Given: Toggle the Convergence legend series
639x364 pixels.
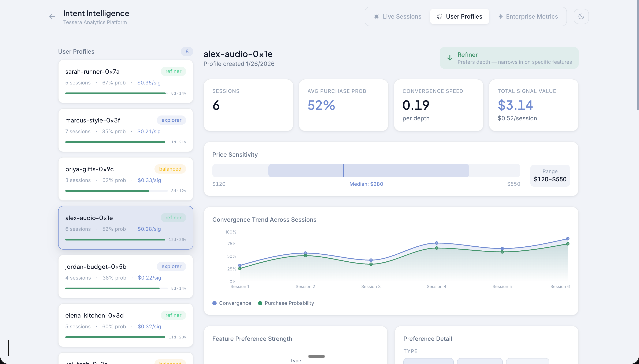Looking at the screenshot, I should click(232, 303).
